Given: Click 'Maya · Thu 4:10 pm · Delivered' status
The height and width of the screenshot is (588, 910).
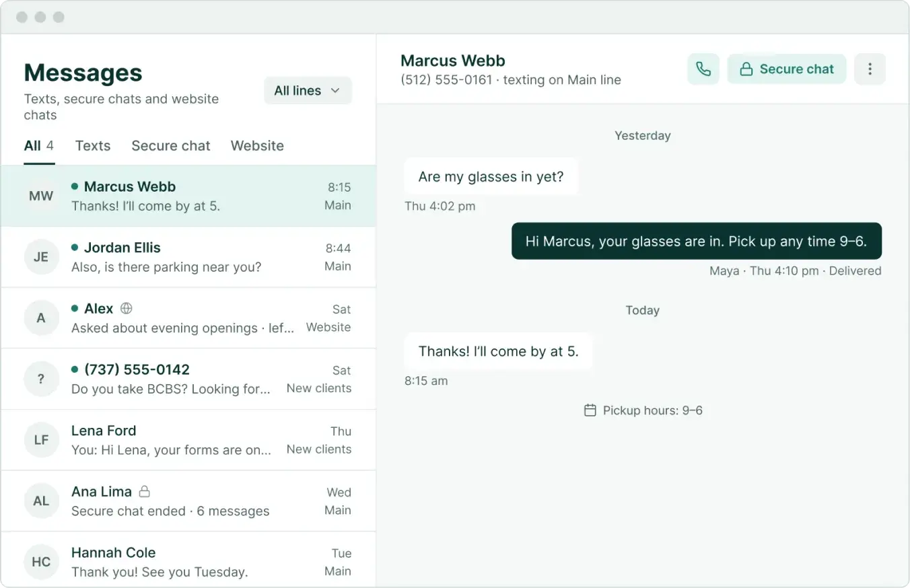Looking at the screenshot, I should (796, 271).
